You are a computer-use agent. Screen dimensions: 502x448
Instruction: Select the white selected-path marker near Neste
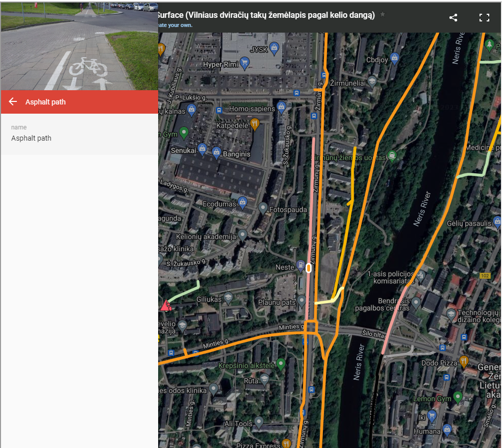(x=309, y=268)
